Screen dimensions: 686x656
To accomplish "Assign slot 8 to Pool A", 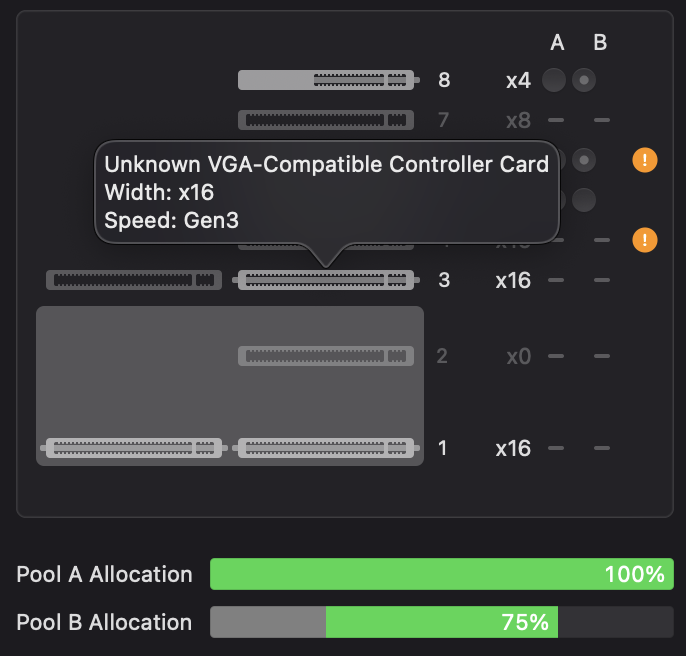I will point(554,80).
